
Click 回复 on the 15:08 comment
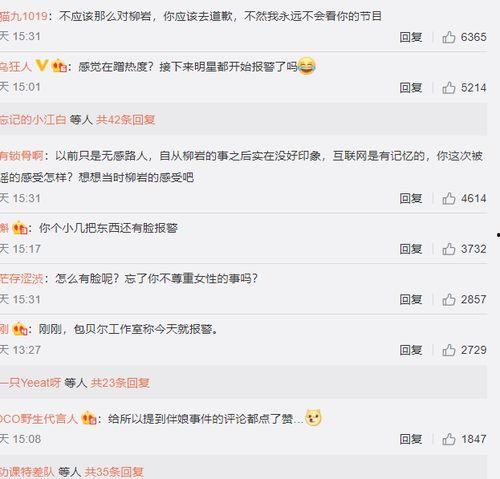point(411,439)
